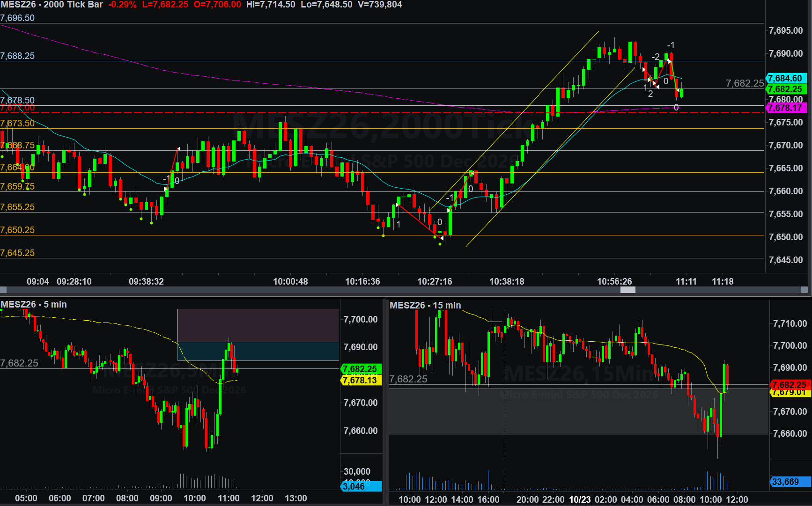
Task: Click the 7,650.25 orange level label
Action: (x=17, y=230)
